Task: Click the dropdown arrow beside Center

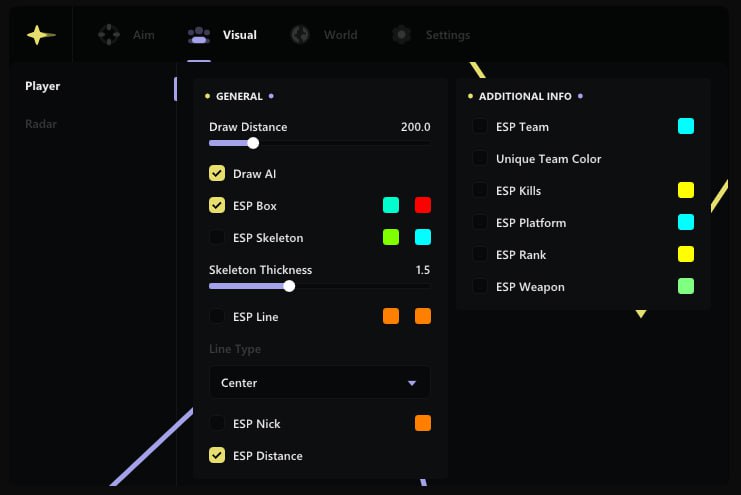Action: pyautogui.click(x=411, y=383)
